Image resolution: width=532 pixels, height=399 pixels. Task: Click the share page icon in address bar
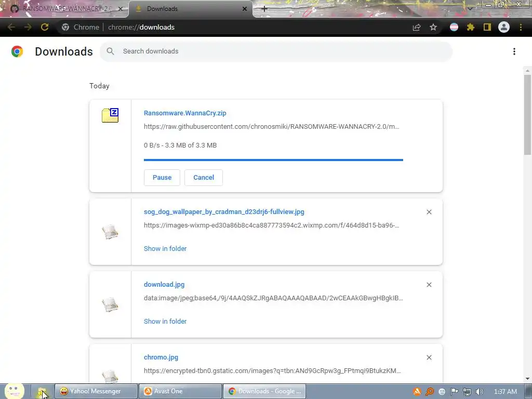point(417,27)
